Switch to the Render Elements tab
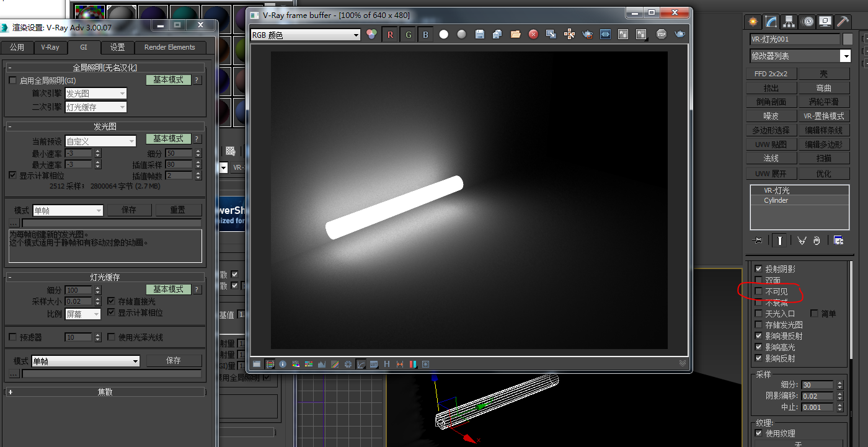Viewport: 868px width, 447px height. pyautogui.click(x=169, y=47)
